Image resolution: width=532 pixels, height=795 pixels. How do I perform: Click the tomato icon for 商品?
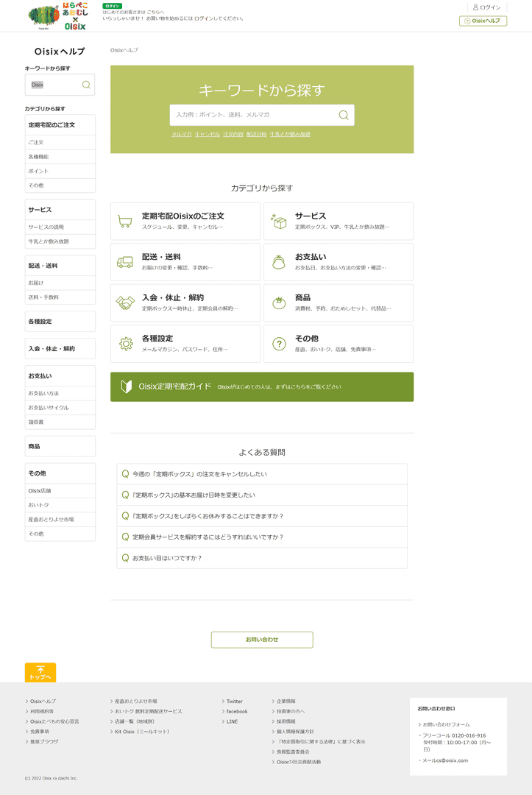coord(279,303)
